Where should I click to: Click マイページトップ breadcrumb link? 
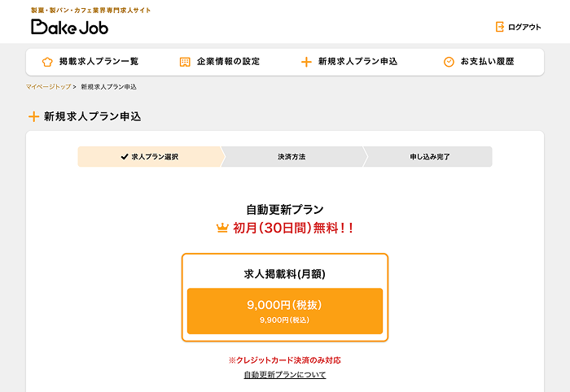click(x=48, y=86)
